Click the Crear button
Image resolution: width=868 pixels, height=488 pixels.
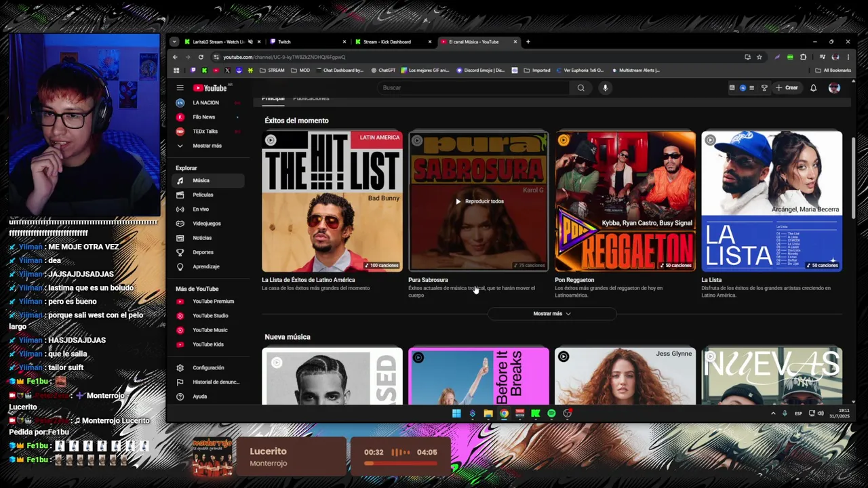coord(787,87)
